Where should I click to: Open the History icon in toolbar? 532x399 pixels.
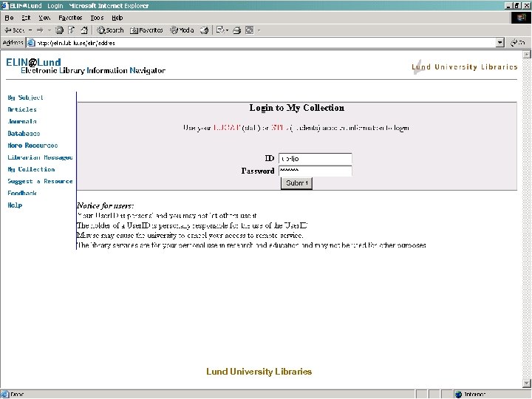pyautogui.click(x=204, y=30)
